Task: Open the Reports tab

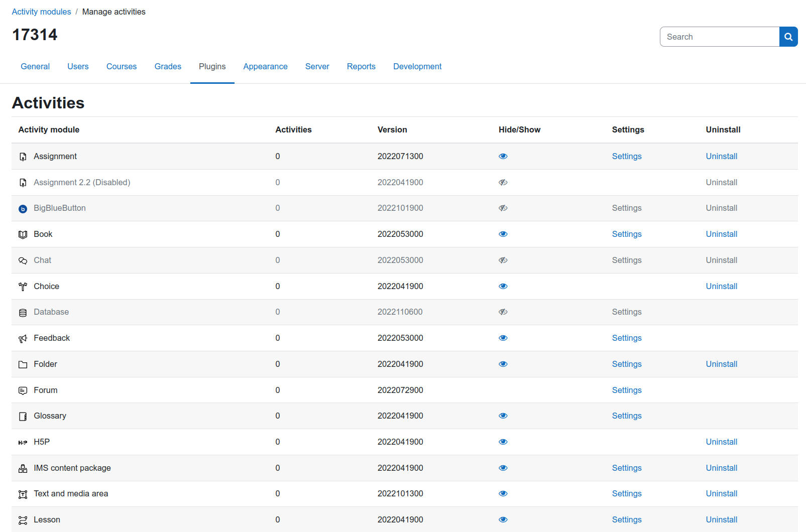Action: pyautogui.click(x=361, y=66)
